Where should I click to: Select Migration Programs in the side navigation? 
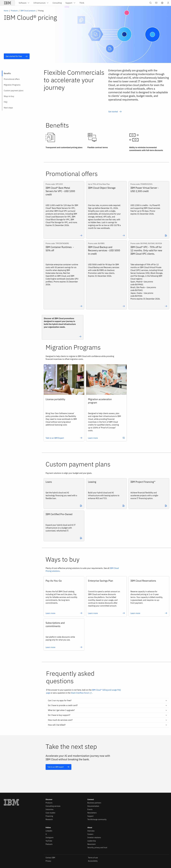[x=12, y=85]
